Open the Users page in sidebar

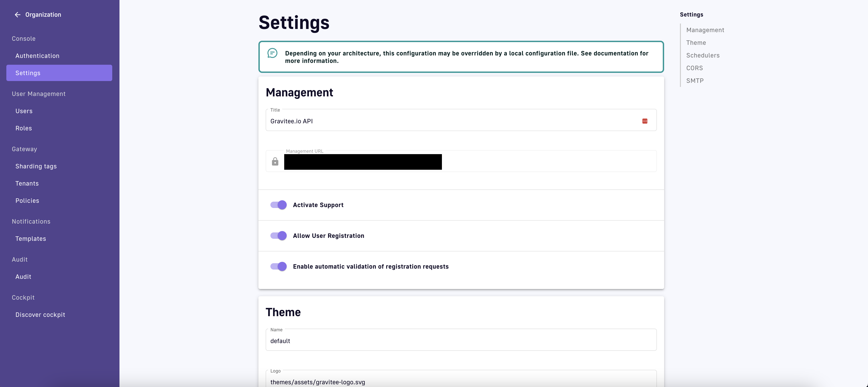tap(24, 111)
